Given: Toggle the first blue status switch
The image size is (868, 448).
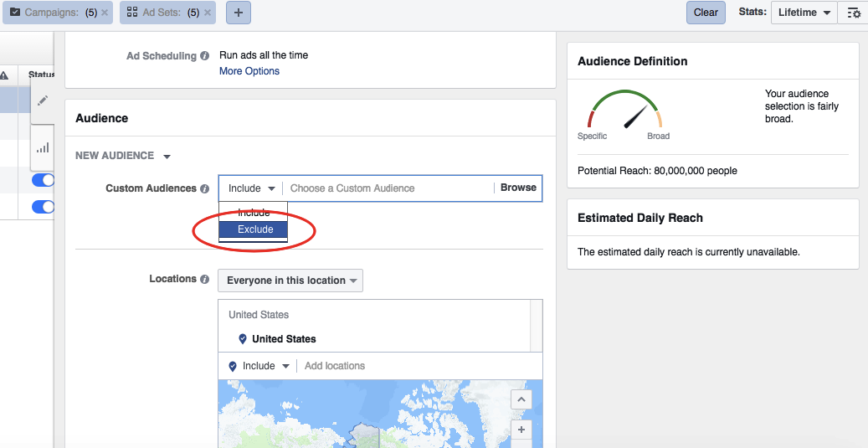Looking at the screenshot, I should point(44,180).
